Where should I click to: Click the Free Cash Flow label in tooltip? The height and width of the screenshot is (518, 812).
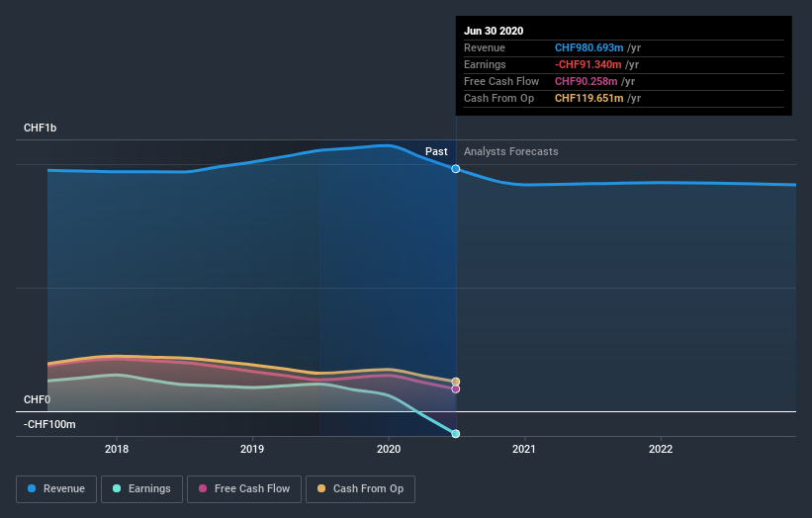(x=501, y=81)
